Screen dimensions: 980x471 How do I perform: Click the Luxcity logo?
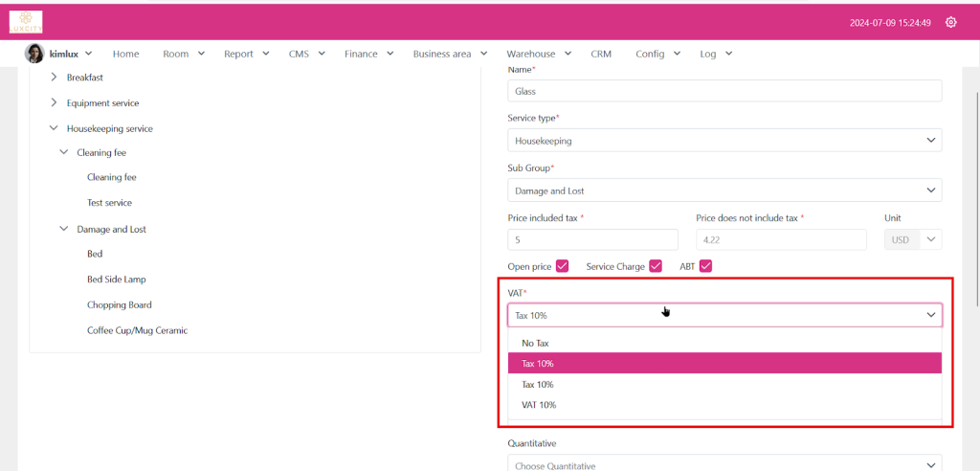[x=26, y=21]
